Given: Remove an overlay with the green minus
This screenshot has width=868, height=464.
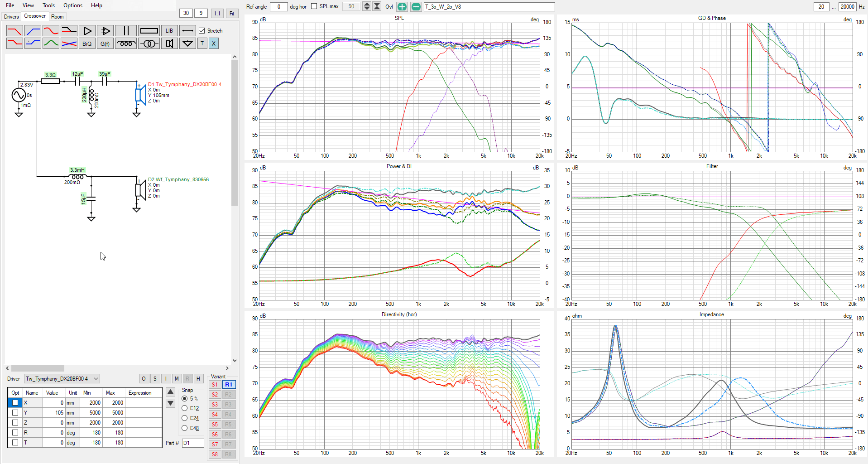Looking at the screenshot, I should [416, 7].
